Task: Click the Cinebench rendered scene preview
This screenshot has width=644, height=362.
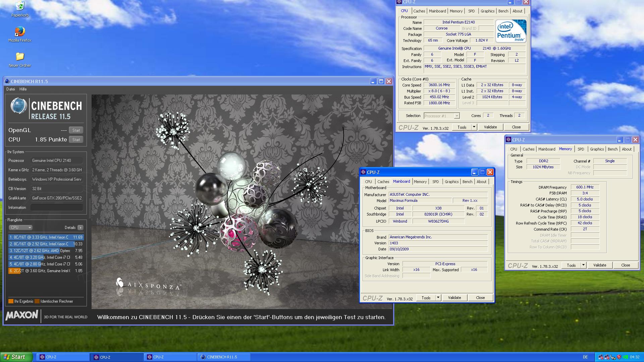Action: (242, 201)
